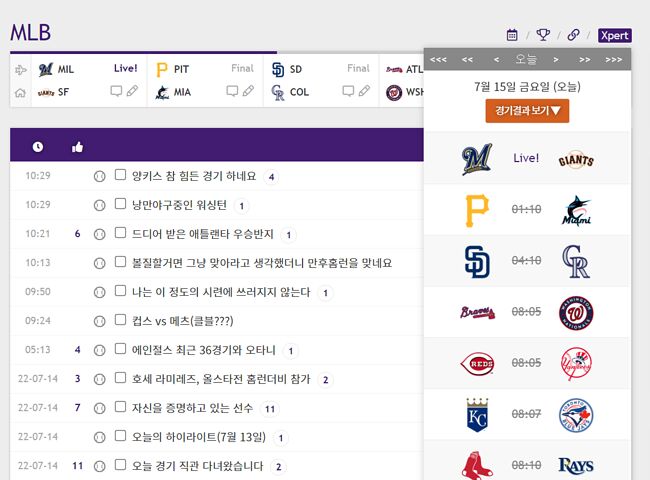Check the box for '호세 라미레즈' post
Screen dimensions: 650x480
coord(120,378)
